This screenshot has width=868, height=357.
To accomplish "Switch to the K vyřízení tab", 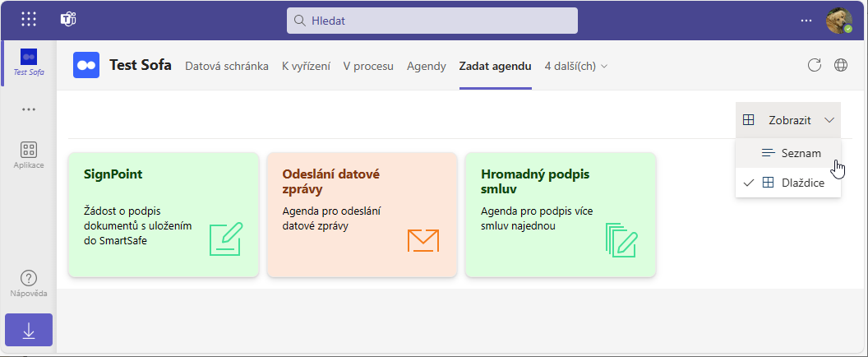I will click(x=306, y=66).
